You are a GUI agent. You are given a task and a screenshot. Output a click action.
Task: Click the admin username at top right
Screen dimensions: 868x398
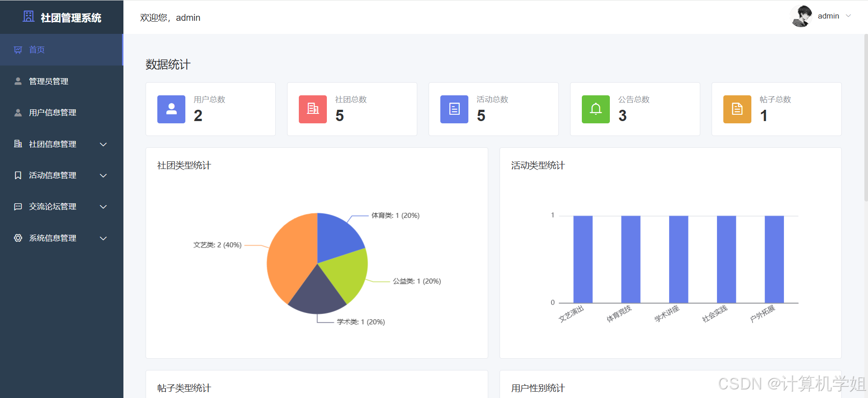pyautogui.click(x=828, y=16)
